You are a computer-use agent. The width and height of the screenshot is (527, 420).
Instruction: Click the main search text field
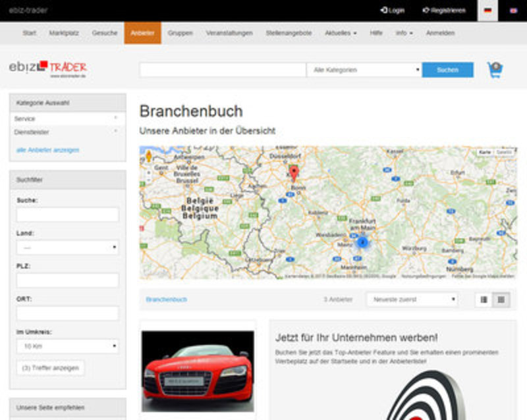(223, 70)
